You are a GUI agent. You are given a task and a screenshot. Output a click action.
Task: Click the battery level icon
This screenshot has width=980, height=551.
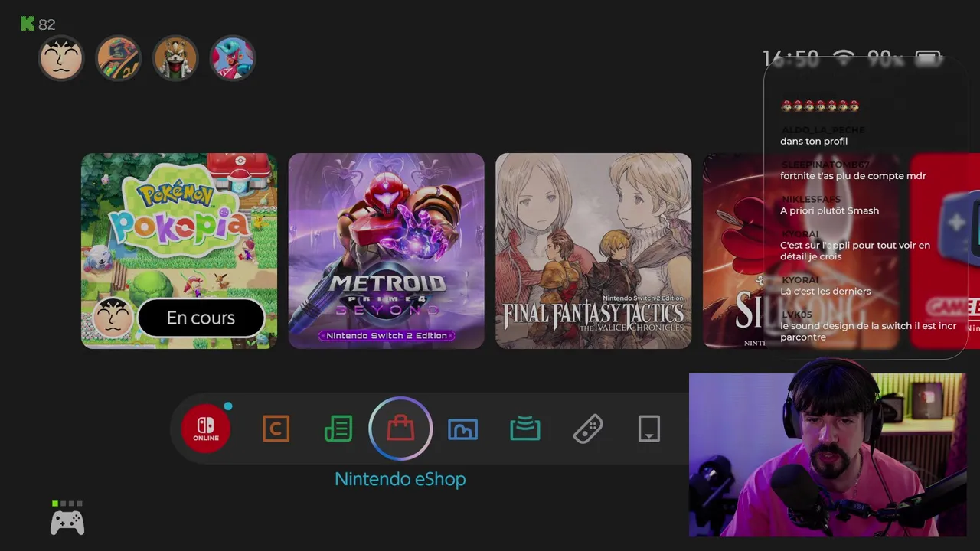928,58
